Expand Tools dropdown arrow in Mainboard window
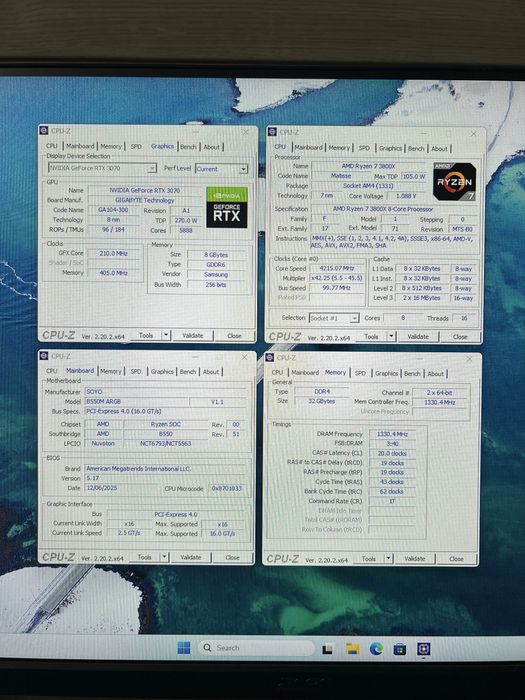 [164, 557]
